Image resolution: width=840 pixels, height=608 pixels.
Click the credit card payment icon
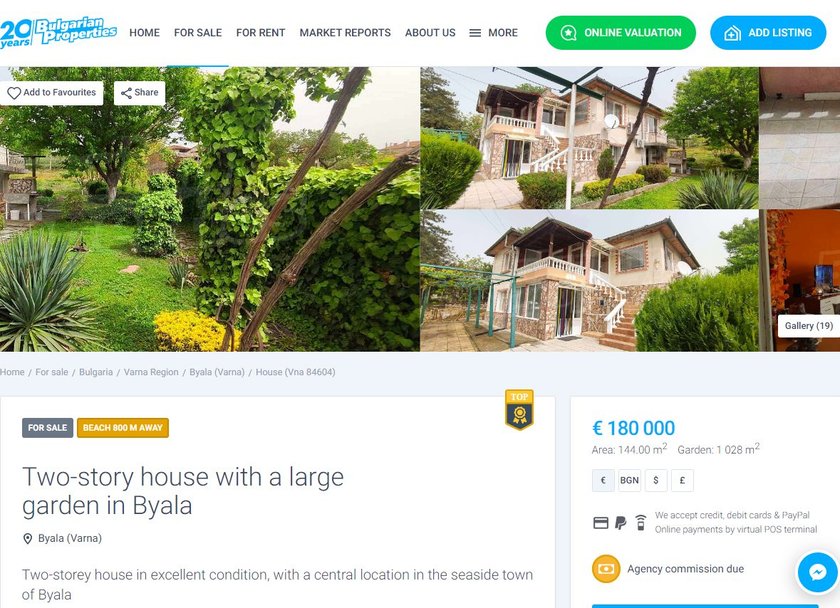(x=601, y=522)
